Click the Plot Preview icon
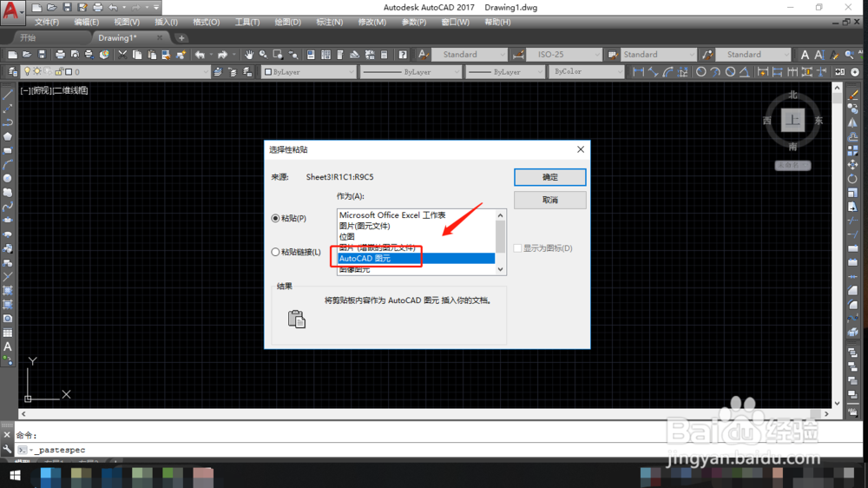 click(75, 55)
